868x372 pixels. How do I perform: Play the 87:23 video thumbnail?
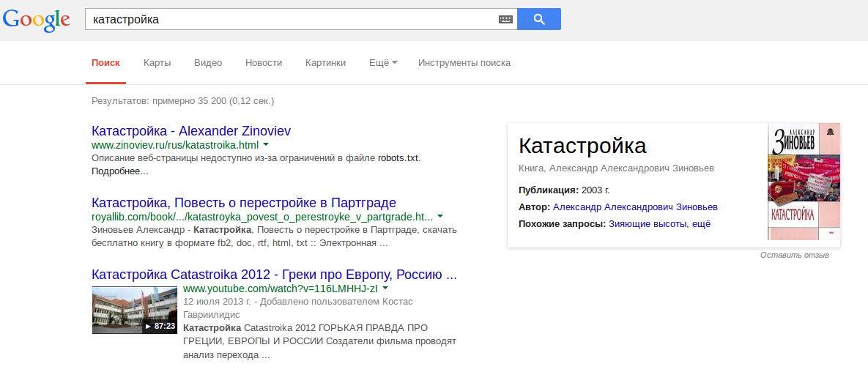tap(135, 310)
